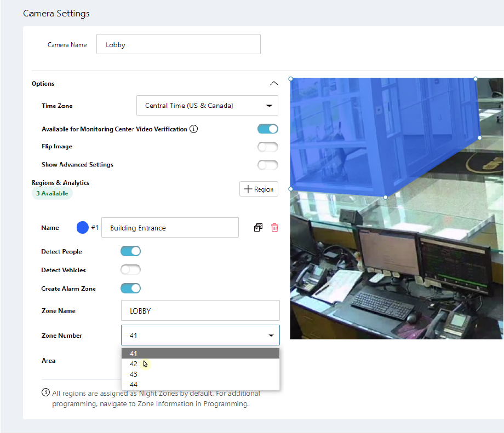Click the top-left region polygon handle

(291, 79)
